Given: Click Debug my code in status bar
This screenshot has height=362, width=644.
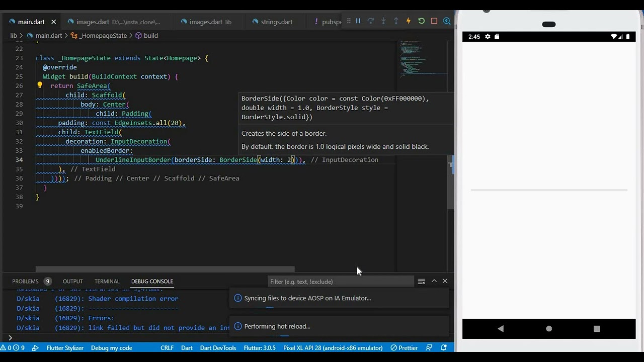Looking at the screenshot, I should coord(112,348).
